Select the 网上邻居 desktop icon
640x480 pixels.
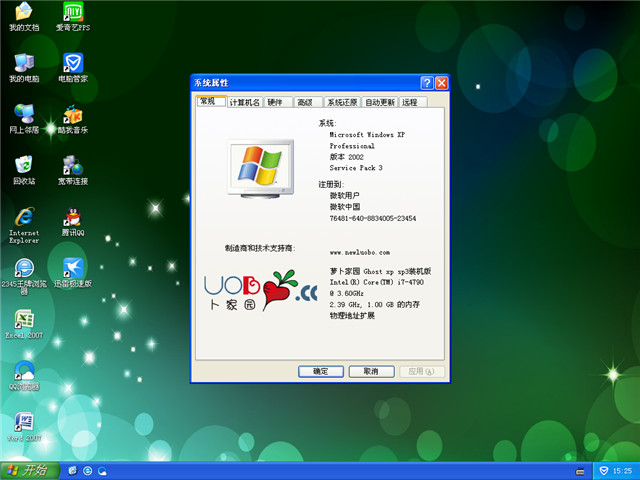pyautogui.click(x=24, y=119)
